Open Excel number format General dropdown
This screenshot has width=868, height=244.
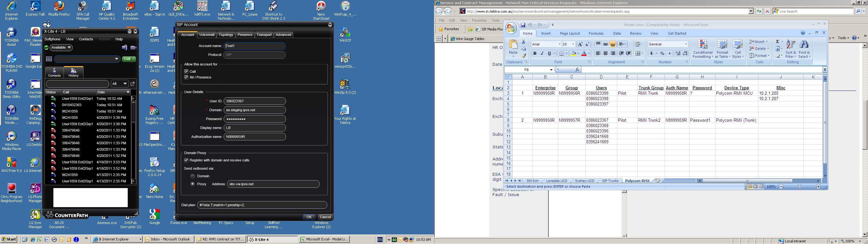[x=686, y=44]
